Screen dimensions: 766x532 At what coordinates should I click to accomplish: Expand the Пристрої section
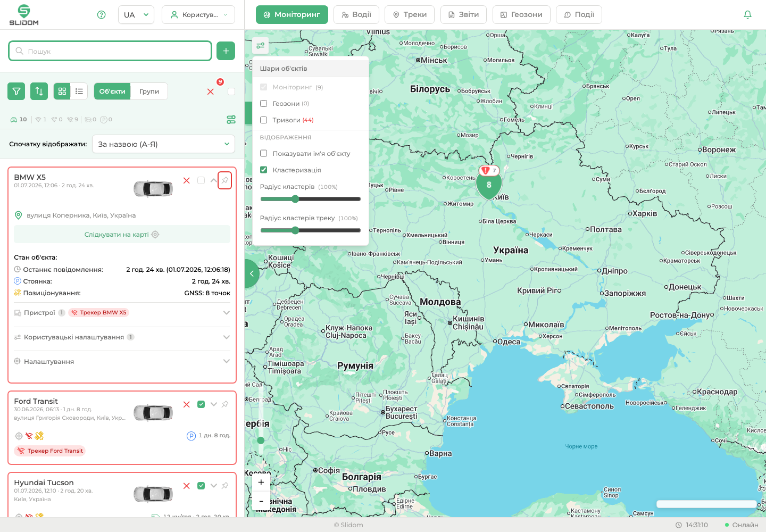coord(122,313)
